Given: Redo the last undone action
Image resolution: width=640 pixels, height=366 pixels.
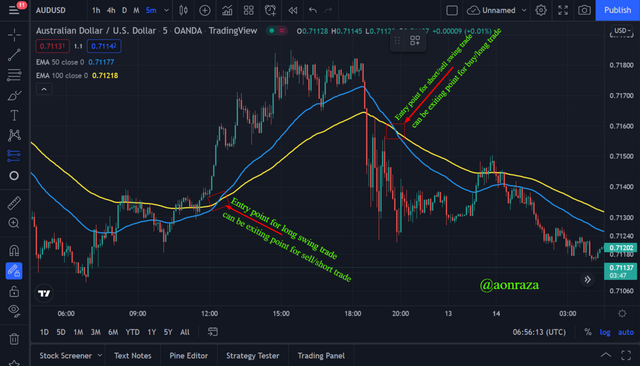Looking at the screenshot, I should [329, 10].
